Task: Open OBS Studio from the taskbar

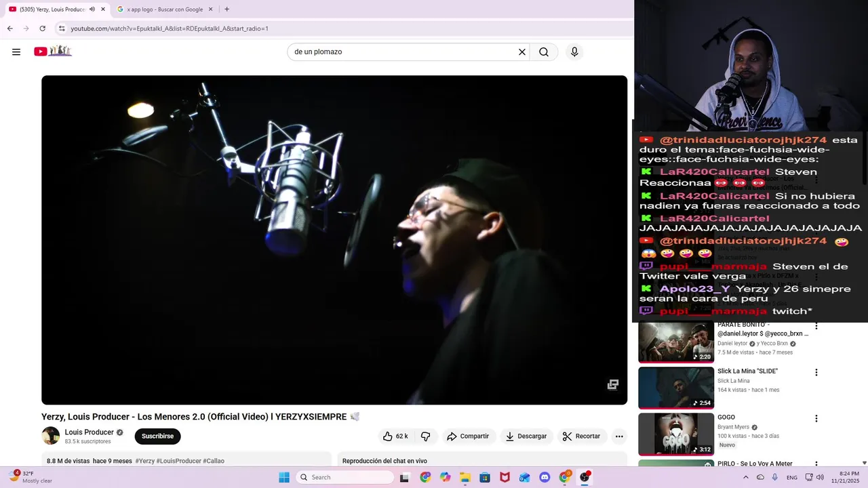Action: 585,477
